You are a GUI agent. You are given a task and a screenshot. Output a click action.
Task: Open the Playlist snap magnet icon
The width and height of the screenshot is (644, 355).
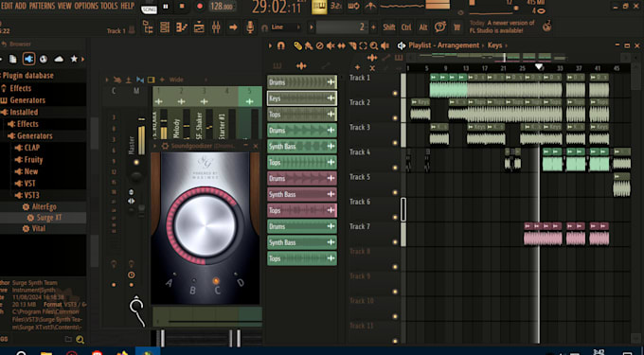tap(281, 45)
